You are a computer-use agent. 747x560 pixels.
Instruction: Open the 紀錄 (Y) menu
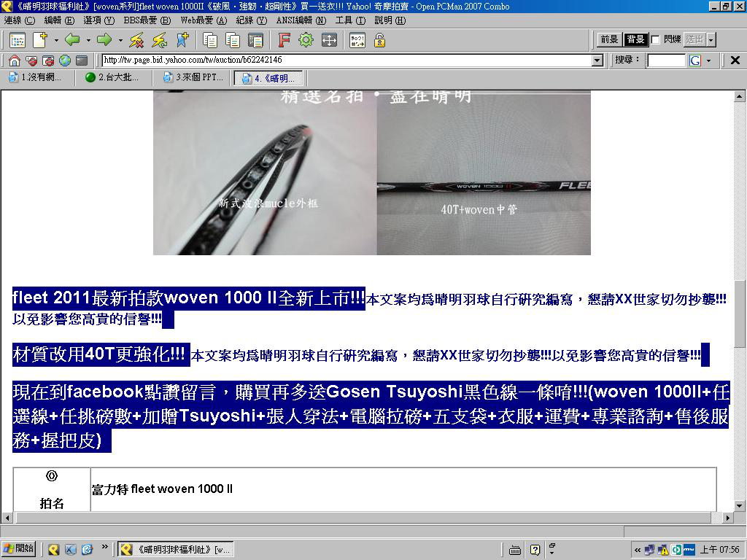pyautogui.click(x=252, y=20)
